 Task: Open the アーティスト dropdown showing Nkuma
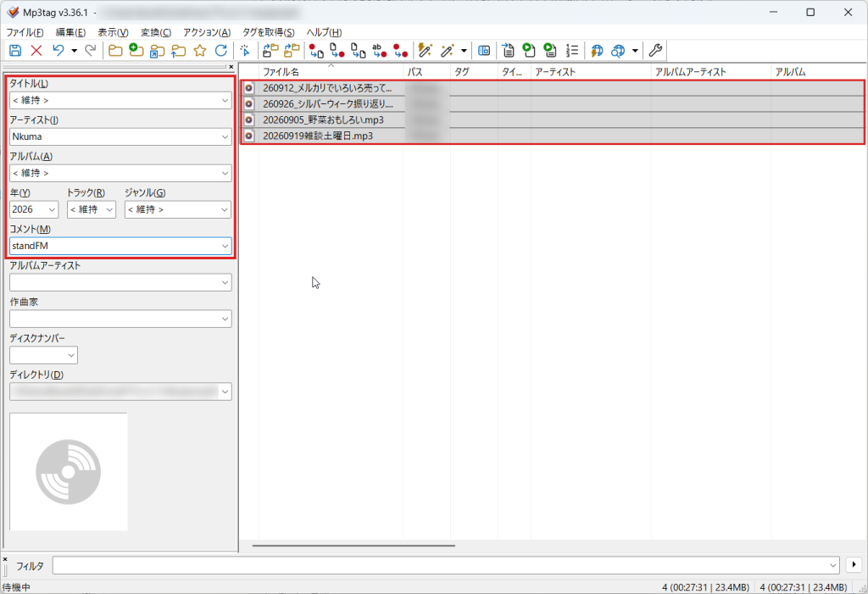click(225, 136)
